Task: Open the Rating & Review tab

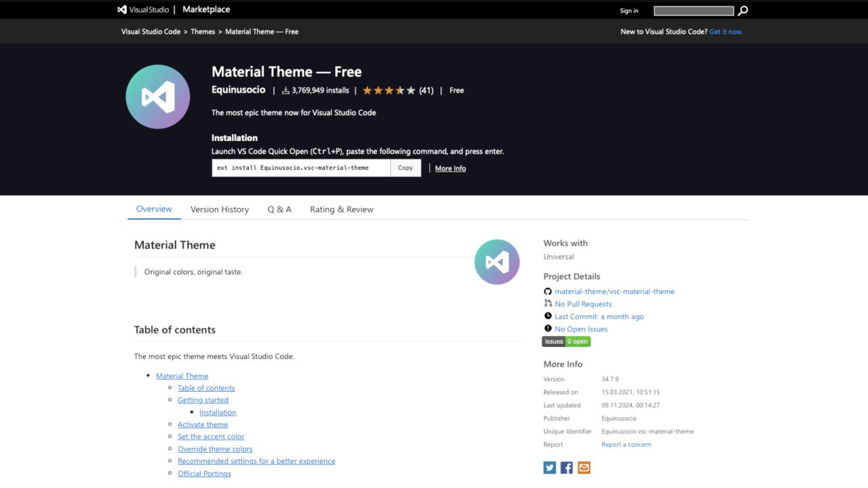Action: (x=342, y=209)
